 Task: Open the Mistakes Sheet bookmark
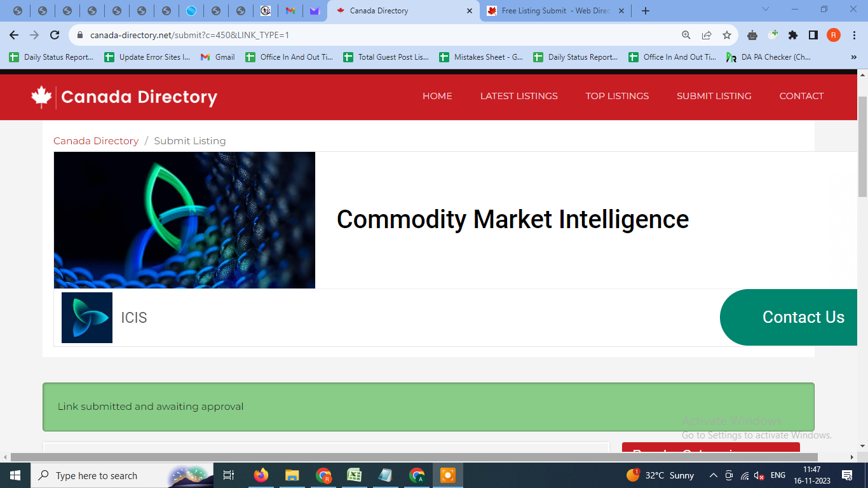[x=482, y=57]
